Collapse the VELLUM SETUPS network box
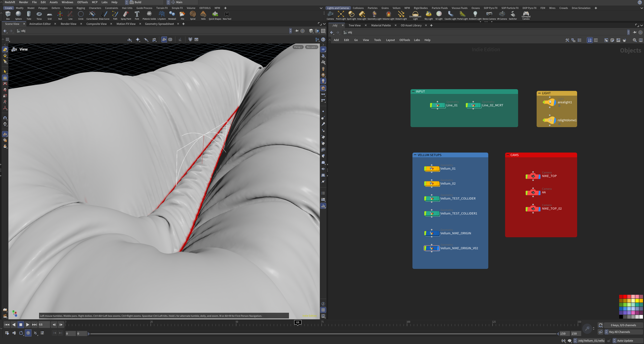 click(x=415, y=155)
